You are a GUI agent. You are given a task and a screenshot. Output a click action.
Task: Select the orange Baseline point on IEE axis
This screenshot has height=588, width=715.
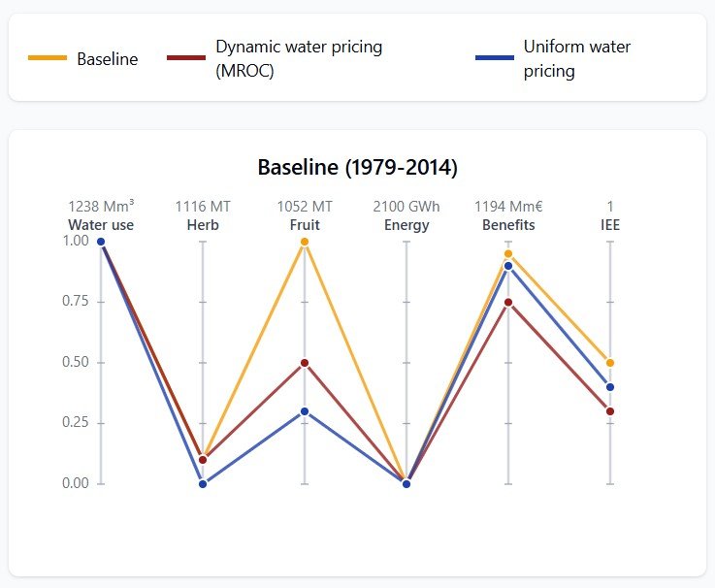[x=610, y=363]
